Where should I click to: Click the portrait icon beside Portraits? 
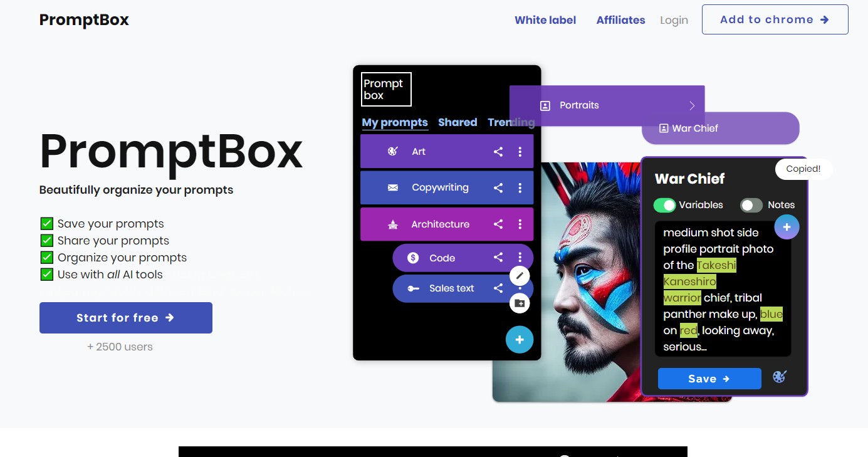545,105
